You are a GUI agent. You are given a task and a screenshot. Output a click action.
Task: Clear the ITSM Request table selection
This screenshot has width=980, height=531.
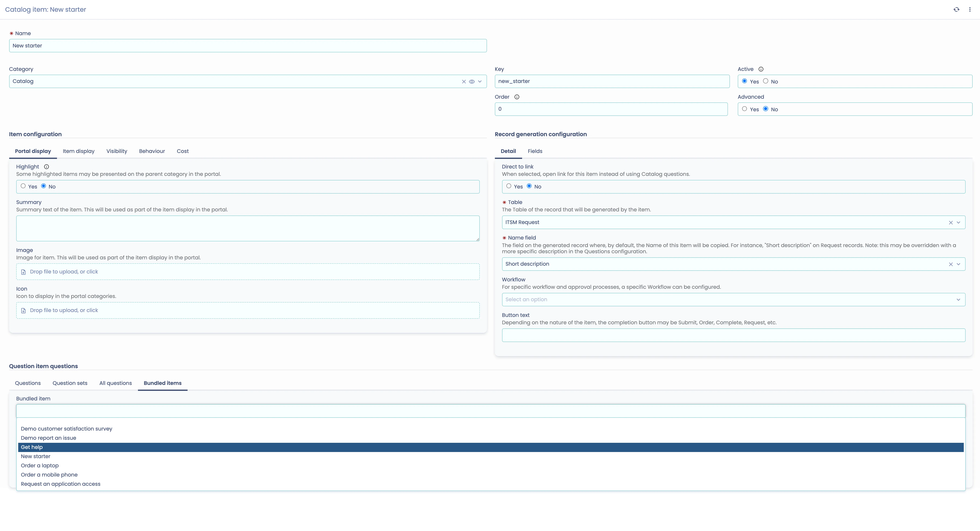pos(951,223)
